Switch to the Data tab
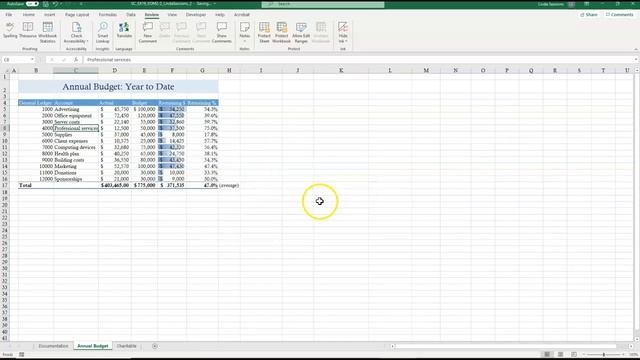The image size is (640, 360). pyautogui.click(x=131, y=15)
